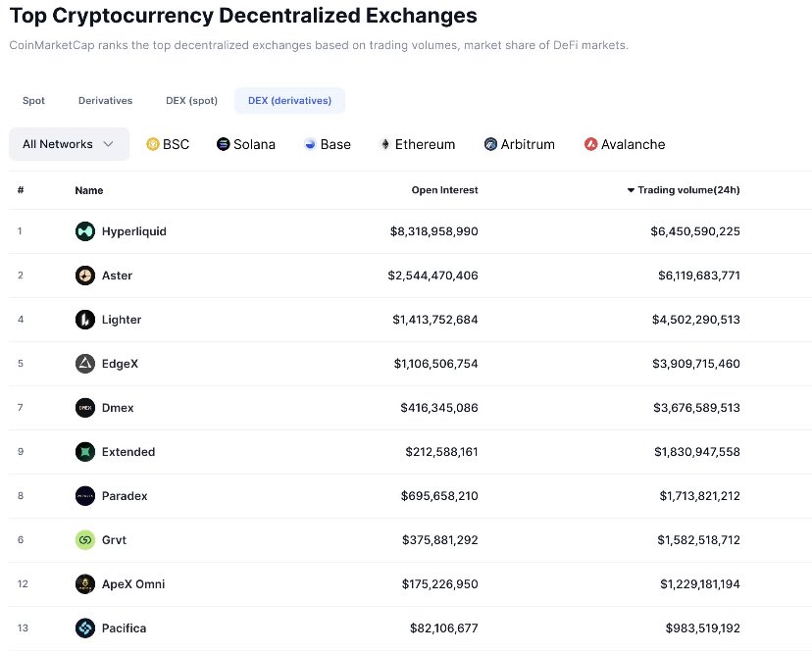
Task: Click Hyperliquid trading volume $6,450,590,225
Action: tap(695, 231)
